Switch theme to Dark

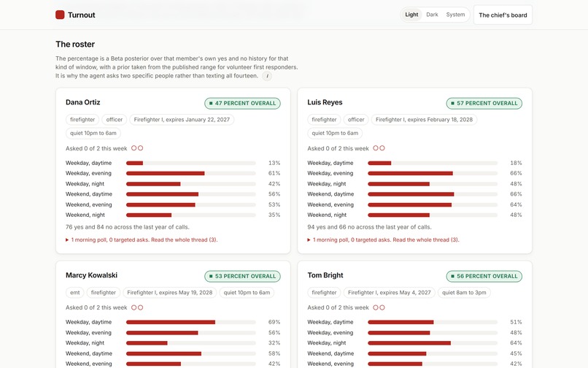coord(432,15)
